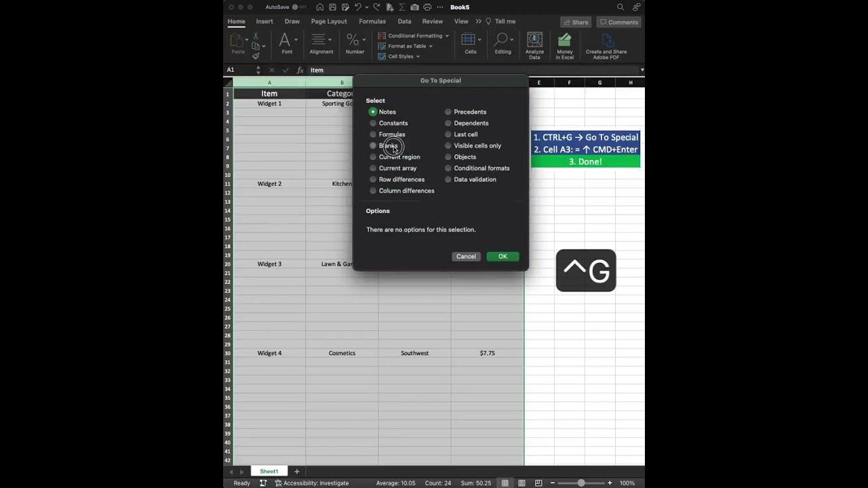Open the Home icon in title bar
Image resolution: width=868 pixels, height=488 pixels.
point(320,7)
